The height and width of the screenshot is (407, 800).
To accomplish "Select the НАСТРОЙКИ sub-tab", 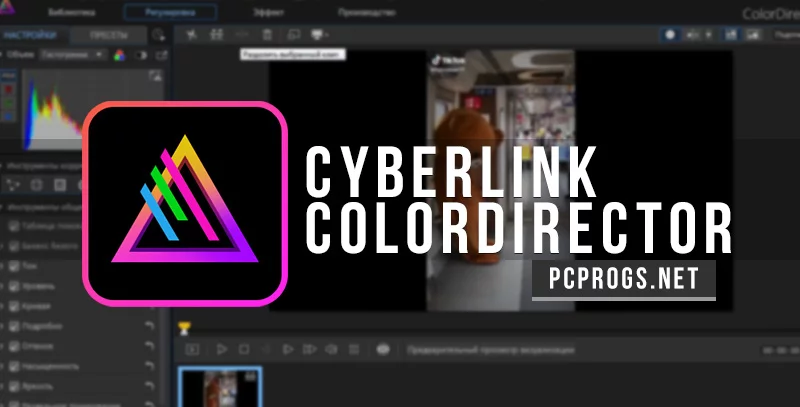I will (31, 35).
